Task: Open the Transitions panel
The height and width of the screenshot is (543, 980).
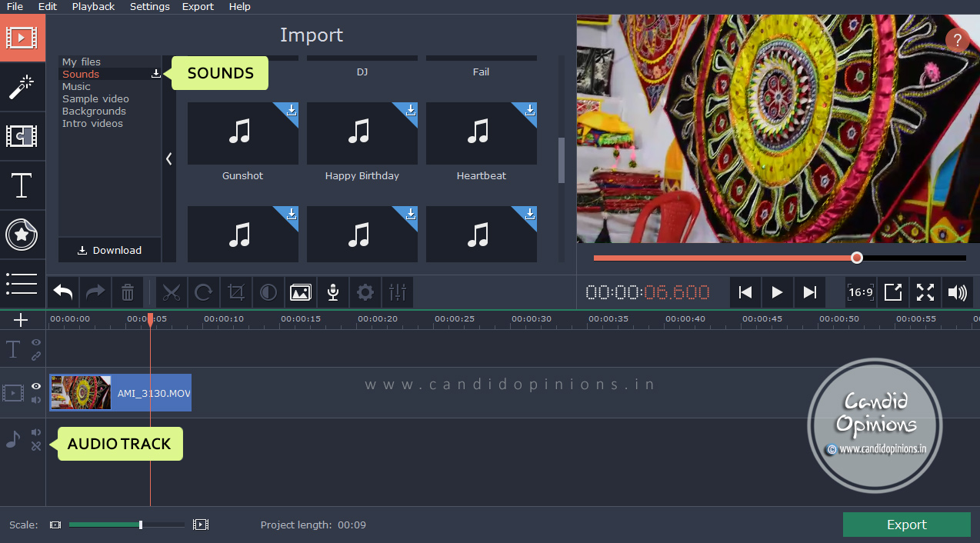Action: click(x=22, y=136)
